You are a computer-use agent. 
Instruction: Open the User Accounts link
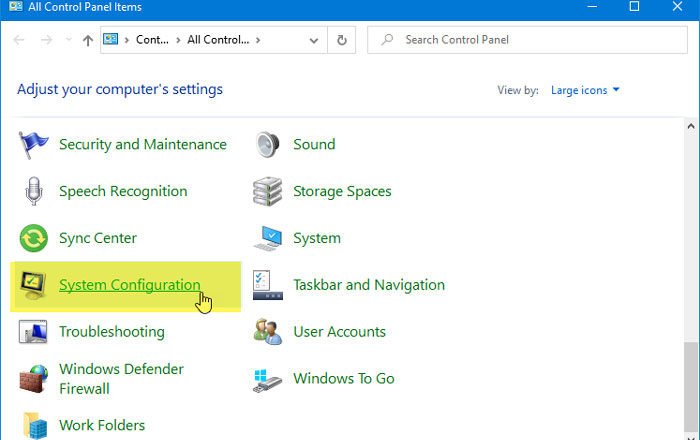pyautogui.click(x=340, y=332)
